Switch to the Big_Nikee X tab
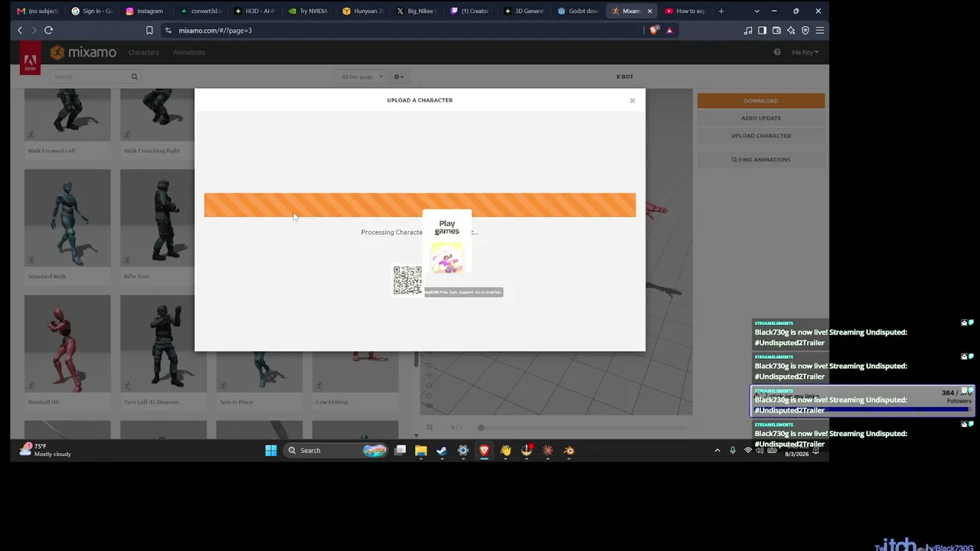Viewport: 980px width, 551px height. click(416, 11)
